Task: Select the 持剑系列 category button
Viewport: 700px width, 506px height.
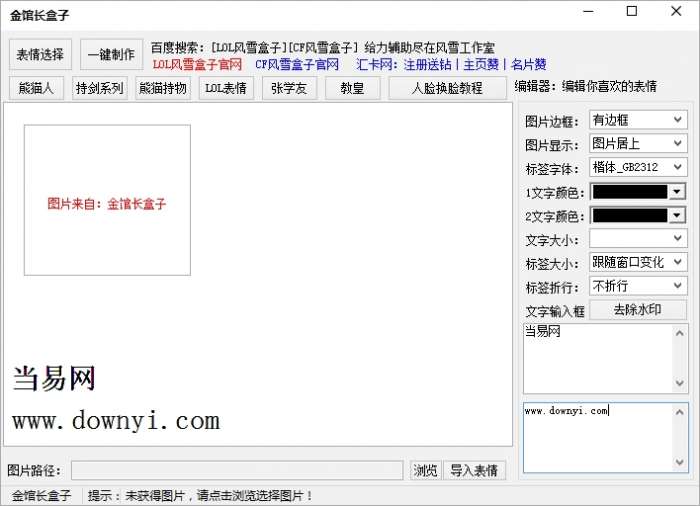Action: (100, 88)
